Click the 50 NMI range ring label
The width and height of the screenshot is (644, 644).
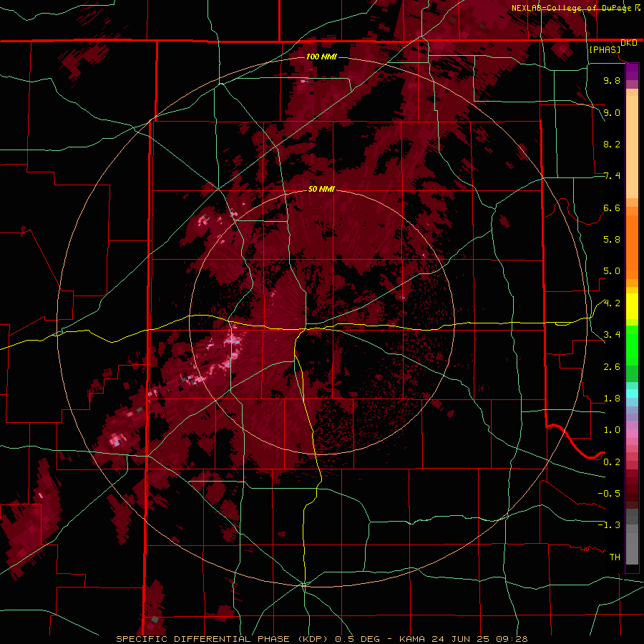click(321, 189)
